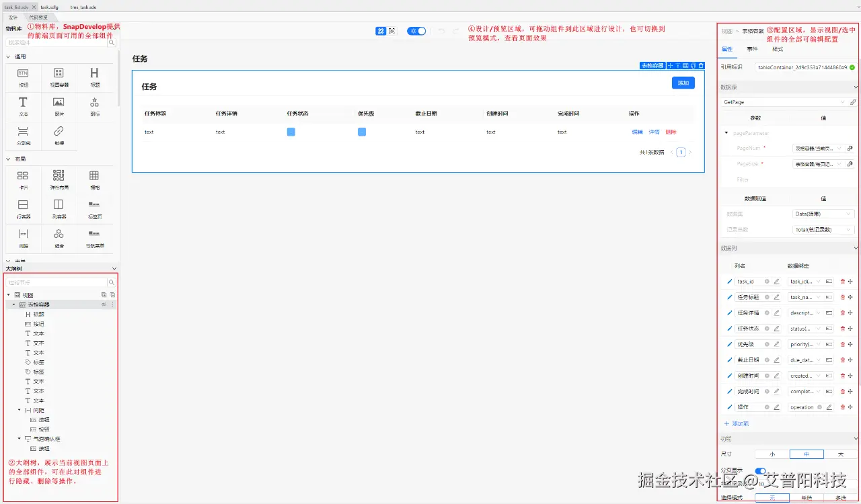Click the template icon for 截止日期 binding
The width and height of the screenshot is (861, 504).
point(829,360)
